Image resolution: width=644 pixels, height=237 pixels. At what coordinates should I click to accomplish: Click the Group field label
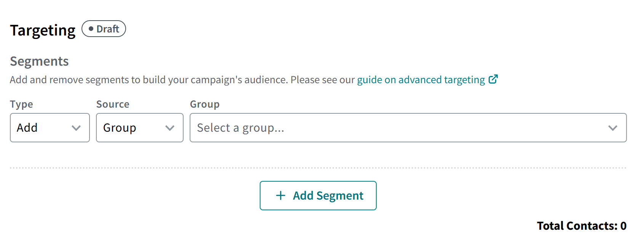click(205, 104)
